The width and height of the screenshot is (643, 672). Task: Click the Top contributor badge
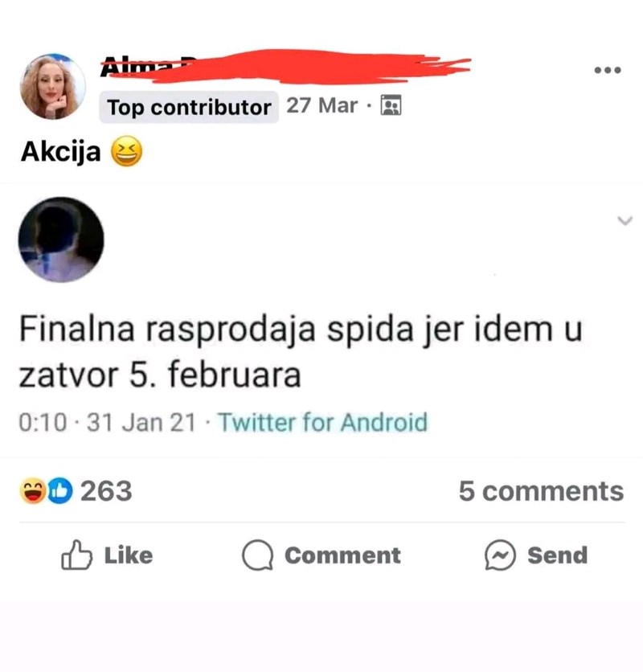click(x=189, y=107)
